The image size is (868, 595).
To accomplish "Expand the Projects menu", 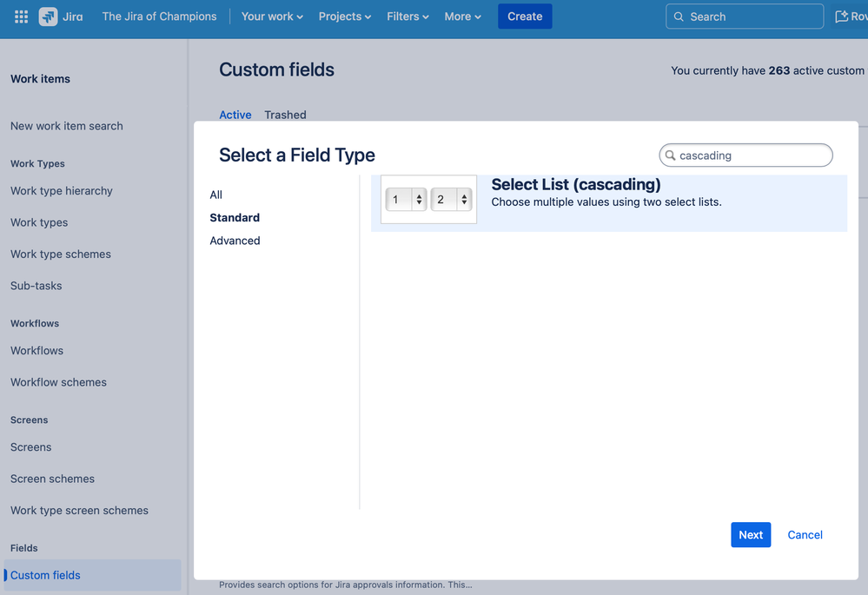I will [x=344, y=17].
